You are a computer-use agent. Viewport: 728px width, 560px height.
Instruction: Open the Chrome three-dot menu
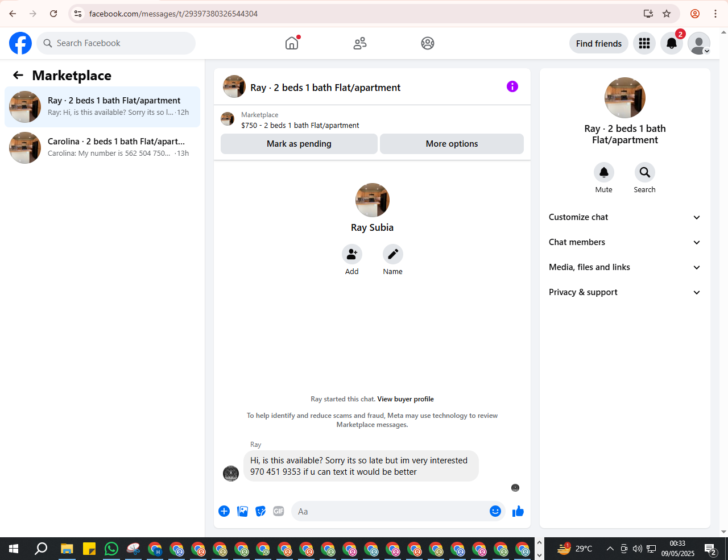click(715, 14)
